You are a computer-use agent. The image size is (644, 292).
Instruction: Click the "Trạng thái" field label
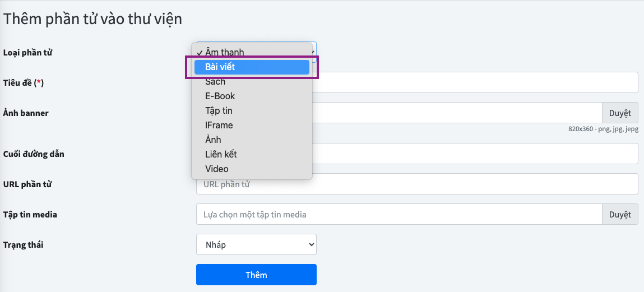click(x=23, y=245)
